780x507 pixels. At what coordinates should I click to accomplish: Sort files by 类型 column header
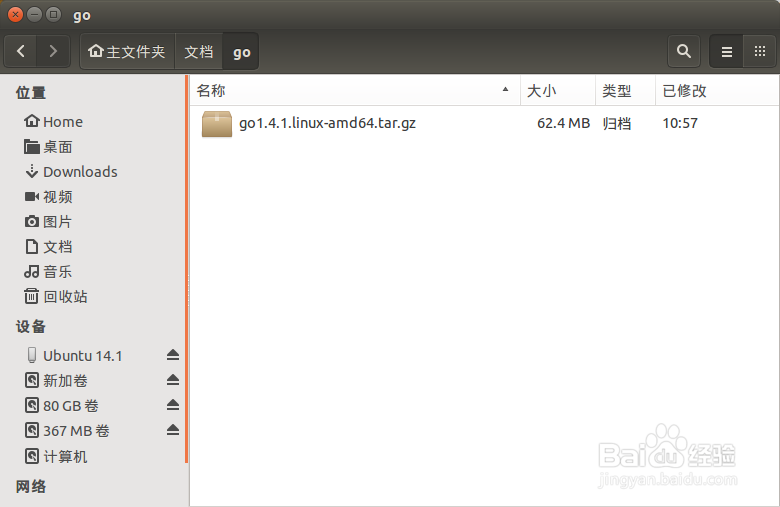coord(625,91)
